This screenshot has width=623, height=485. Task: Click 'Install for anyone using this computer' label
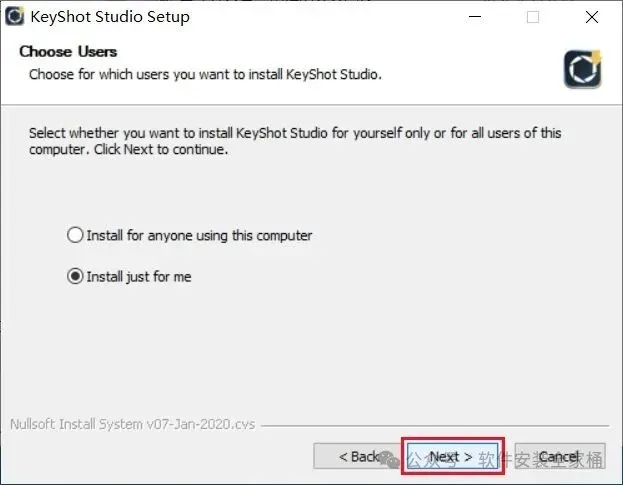[199, 236]
